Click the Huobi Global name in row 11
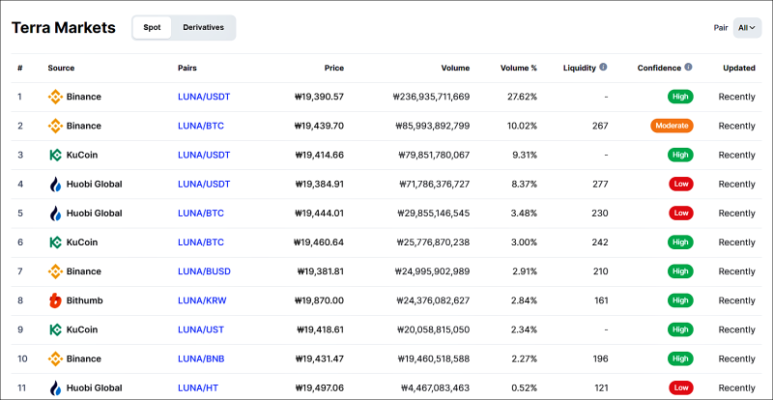This screenshot has width=773, height=400. [94, 388]
